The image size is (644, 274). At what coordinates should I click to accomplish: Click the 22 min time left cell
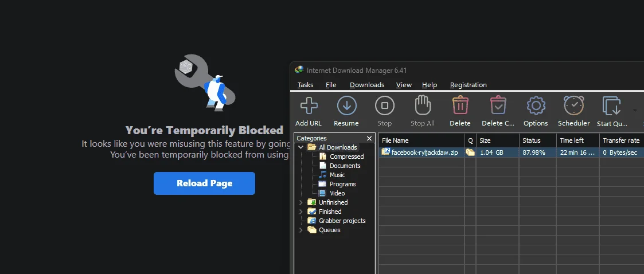tap(577, 152)
